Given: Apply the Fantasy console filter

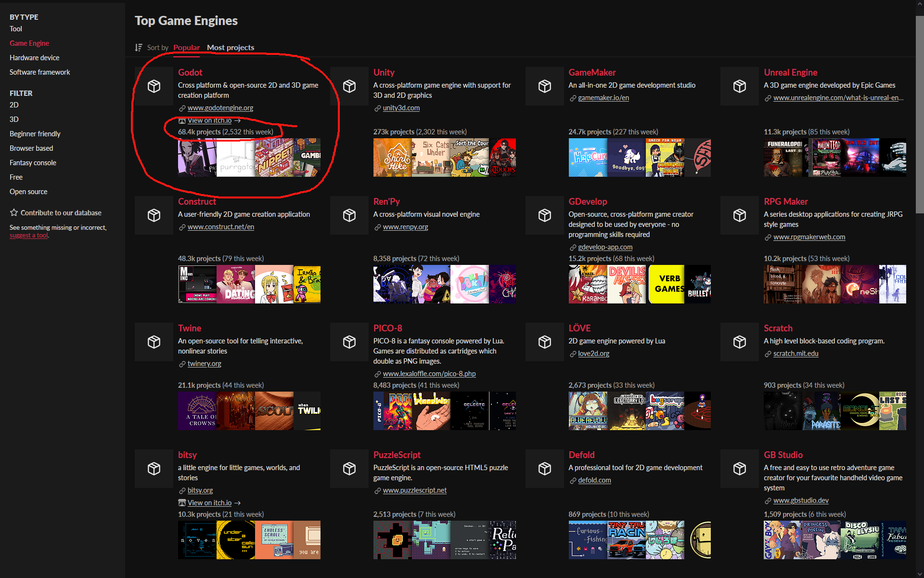Looking at the screenshot, I should [33, 163].
